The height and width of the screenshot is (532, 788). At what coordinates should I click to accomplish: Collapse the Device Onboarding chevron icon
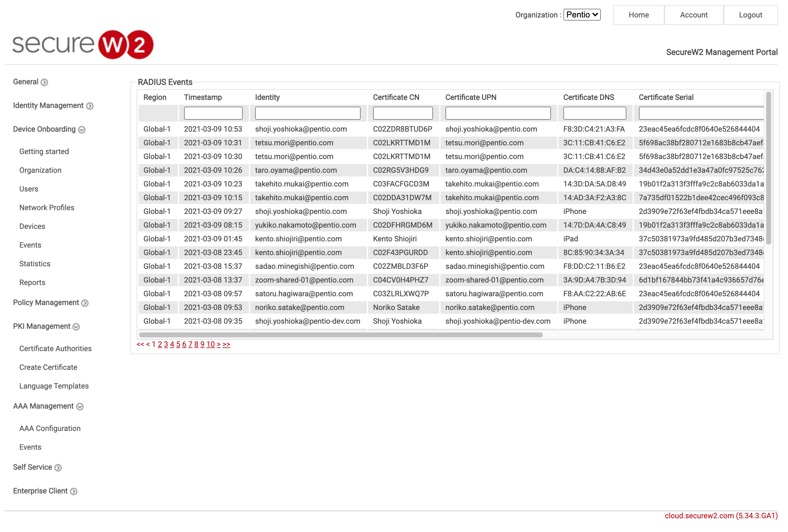(x=82, y=130)
